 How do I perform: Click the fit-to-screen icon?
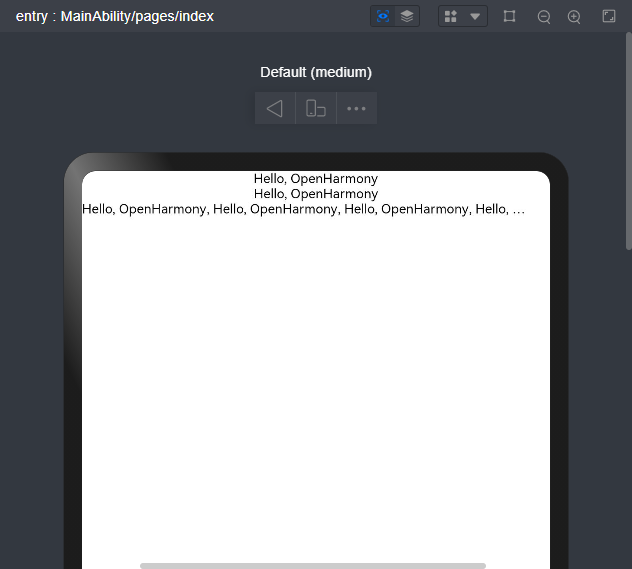pyautogui.click(x=609, y=17)
